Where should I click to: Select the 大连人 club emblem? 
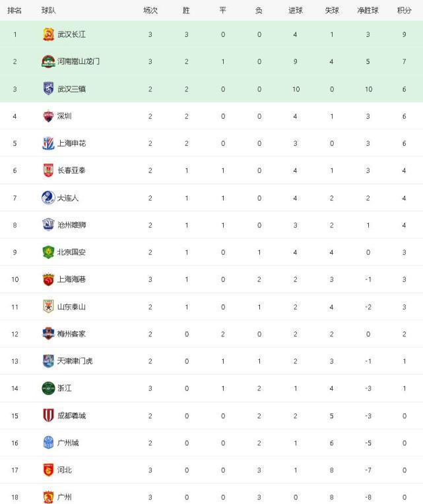(48, 198)
